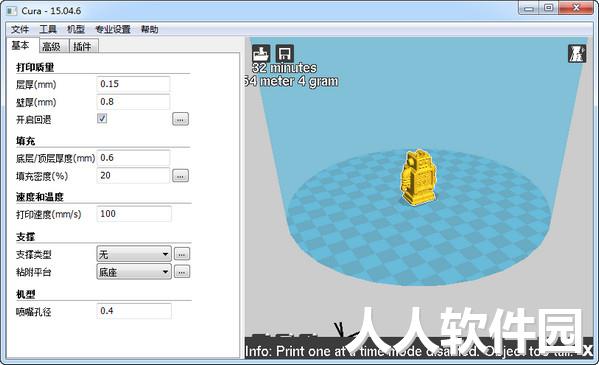Click the 底层/顶层厚度(mm) input field
The width and height of the screenshot is (599, 365).
(x=133, y=158)
